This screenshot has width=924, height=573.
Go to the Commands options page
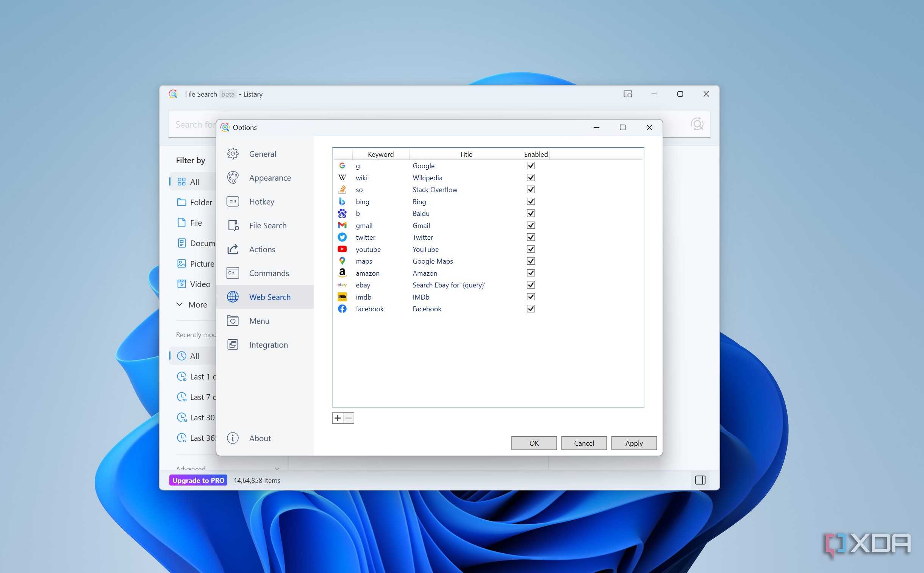click(264, 273)
